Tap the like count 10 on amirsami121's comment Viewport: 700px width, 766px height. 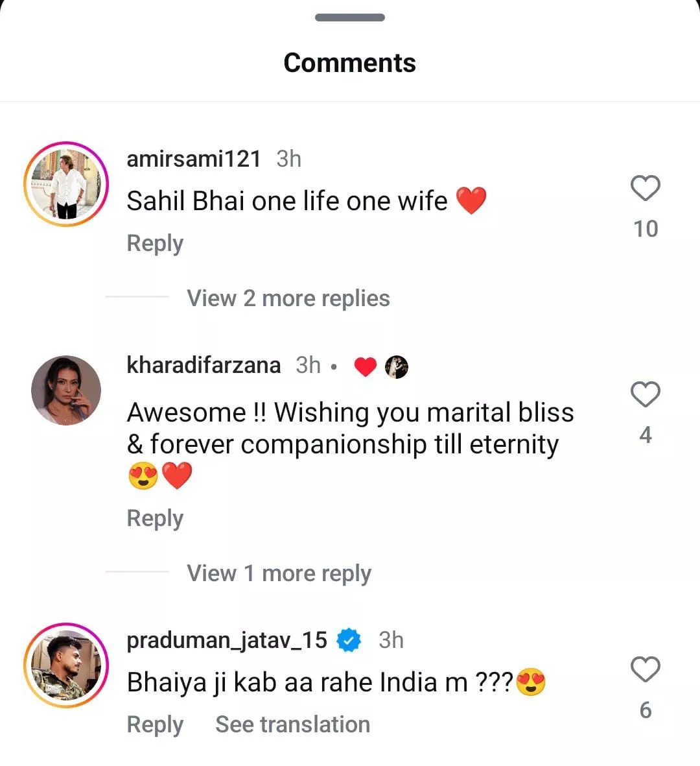point(645,229)
